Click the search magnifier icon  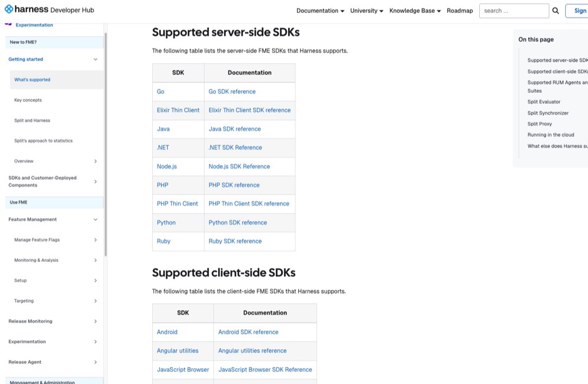click(x=555, y=10)
